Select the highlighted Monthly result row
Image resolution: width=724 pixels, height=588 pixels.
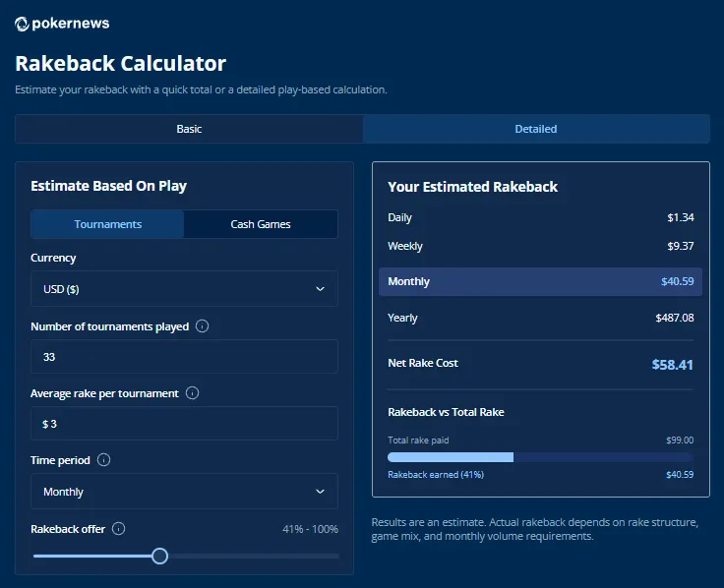coord(540,281)
